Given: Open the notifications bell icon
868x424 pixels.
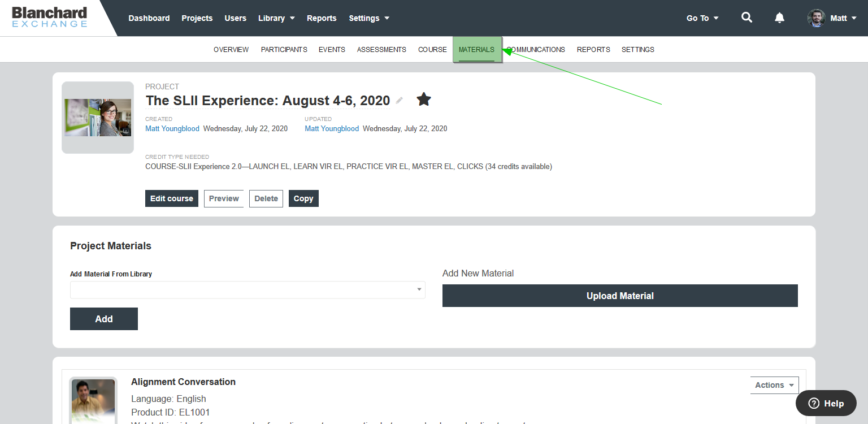Looking at the screenshot, I should click(779, 18).
